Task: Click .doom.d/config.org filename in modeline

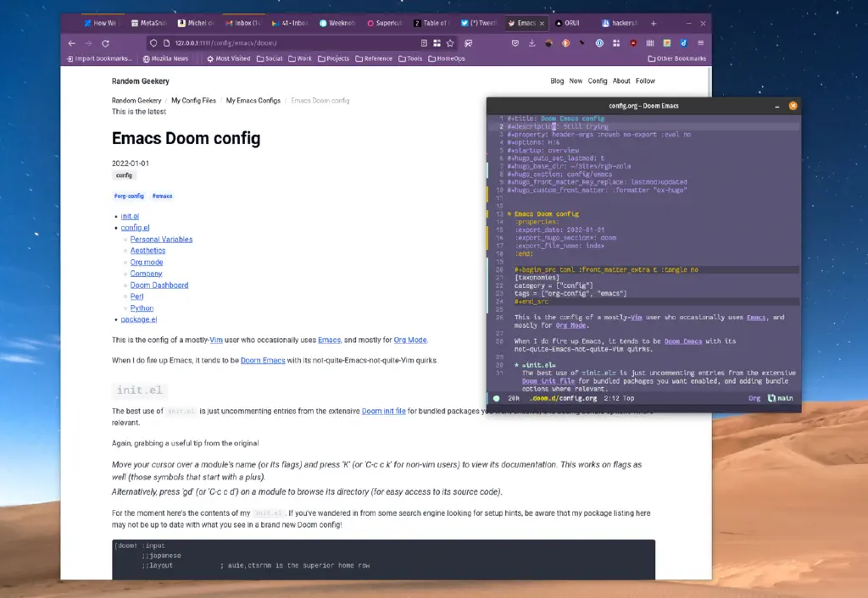Action: (x=563, y=398)
